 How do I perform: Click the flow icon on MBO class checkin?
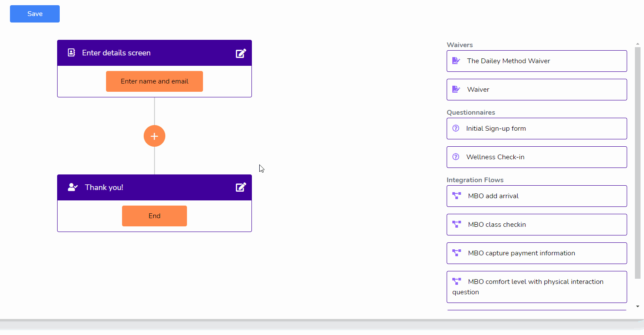457,225
